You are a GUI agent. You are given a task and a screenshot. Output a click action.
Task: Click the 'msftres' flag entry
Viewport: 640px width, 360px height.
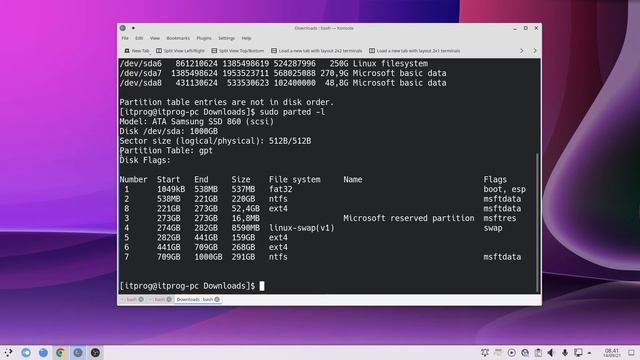point(500,218)
